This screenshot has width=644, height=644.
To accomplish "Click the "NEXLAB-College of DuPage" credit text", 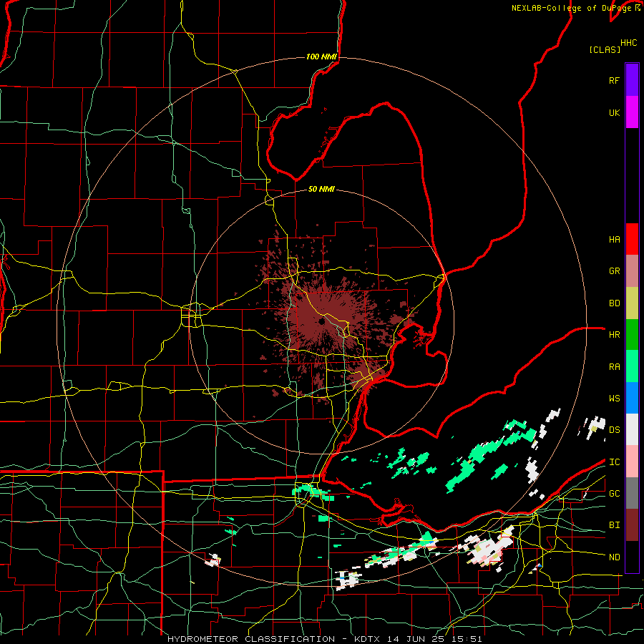I will click(571, 8).
